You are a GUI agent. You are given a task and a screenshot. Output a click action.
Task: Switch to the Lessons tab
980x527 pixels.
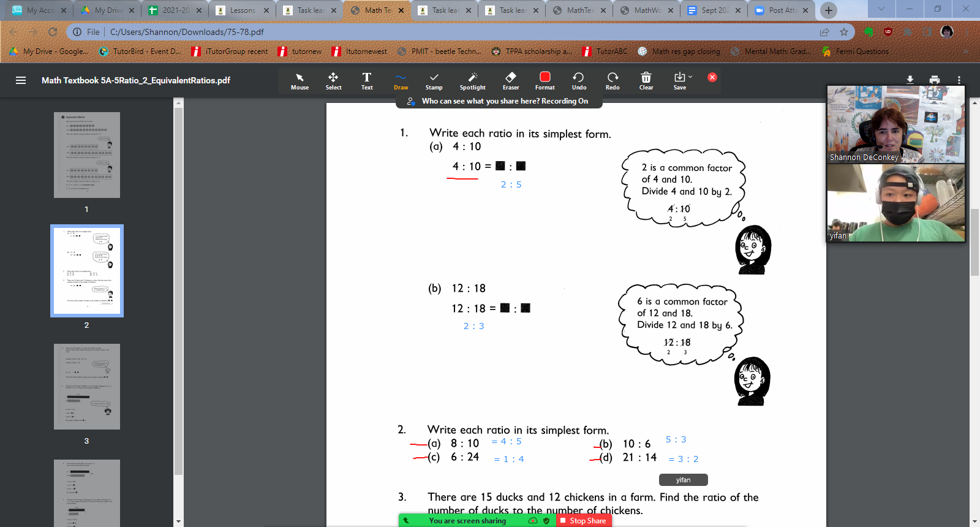[x=243, y=10]
